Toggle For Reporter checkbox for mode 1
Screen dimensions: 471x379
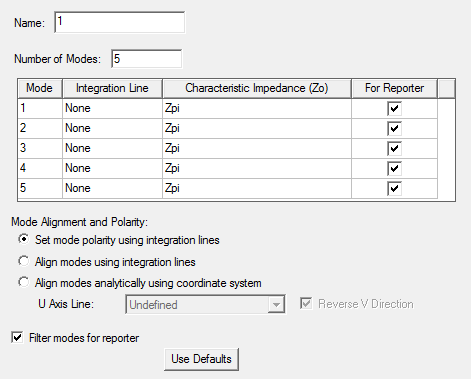pyautogui.click(x=394, y=109)
